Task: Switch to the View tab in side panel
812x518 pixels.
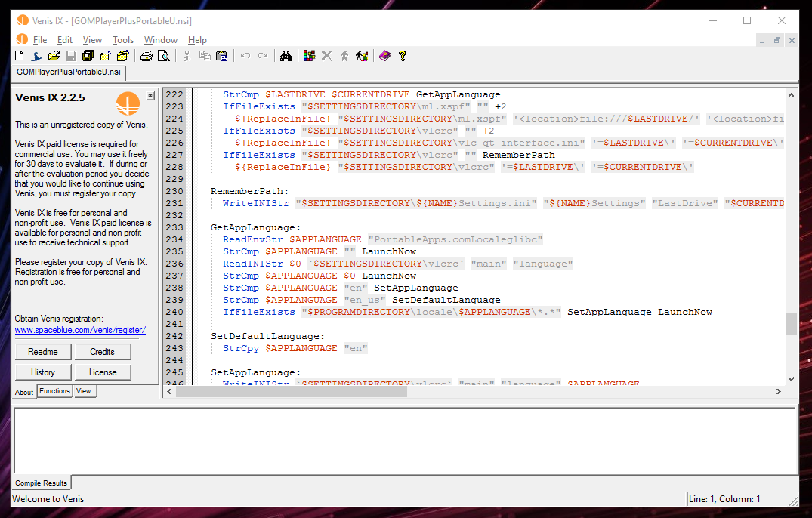Action: point(83,391)
